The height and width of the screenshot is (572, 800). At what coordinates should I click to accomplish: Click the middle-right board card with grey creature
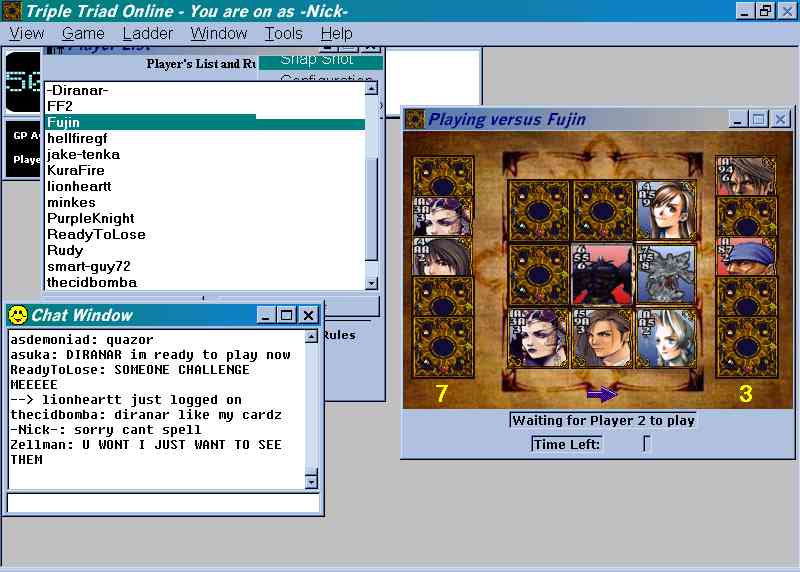point(666,274)
